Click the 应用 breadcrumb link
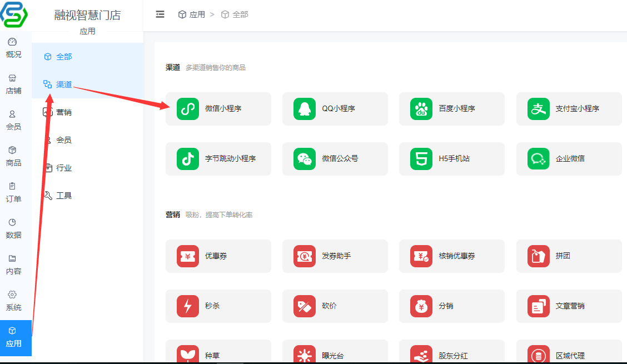 192,14
